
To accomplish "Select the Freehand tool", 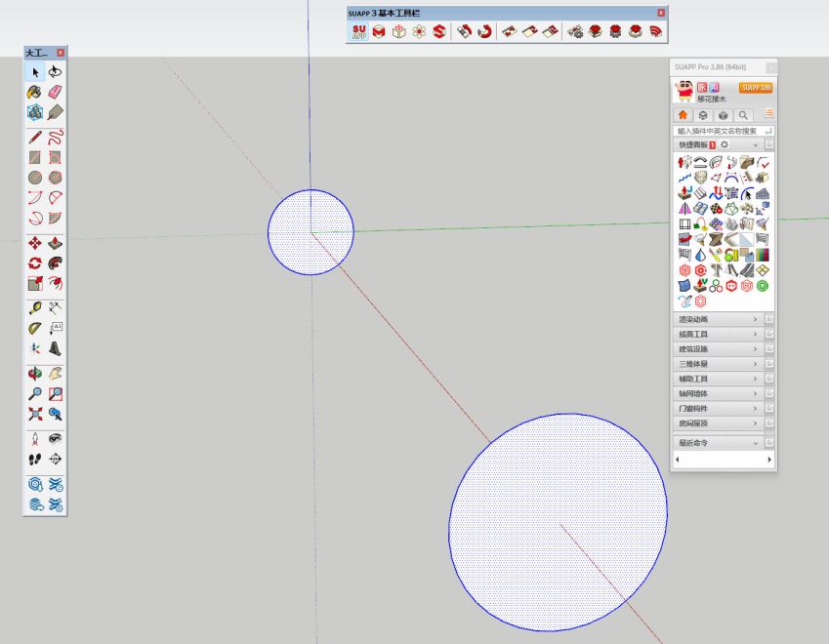I will pyautogui.click(x=55, y=138).
